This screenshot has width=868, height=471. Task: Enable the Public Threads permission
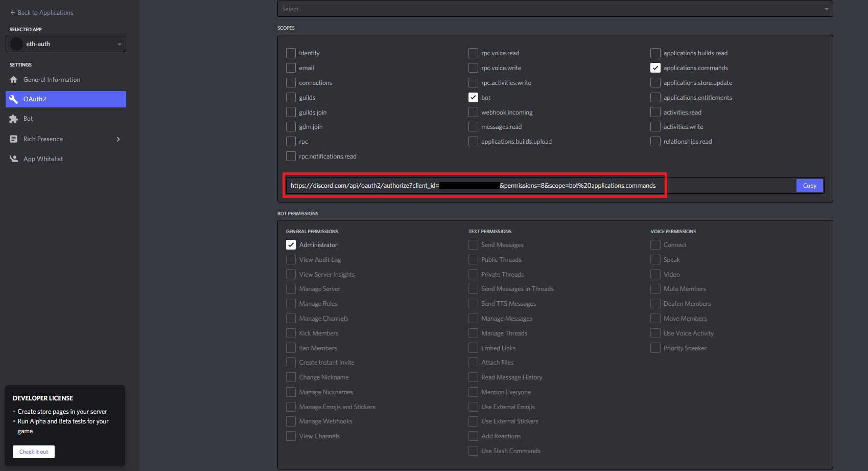tap(473, 260)
